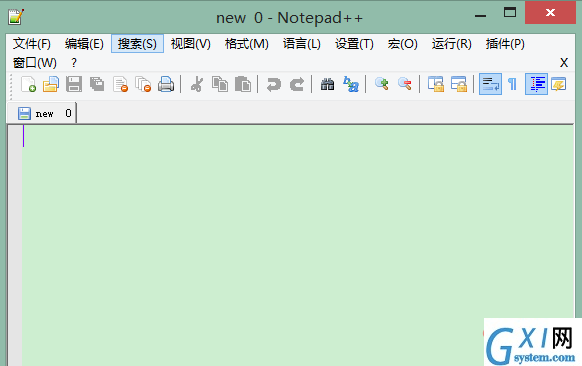Image resolution: width=582 pixels, height=366 pixels.
Task: Toggle synchronize horizontal scrolling icon
Action: (x=459, y=84)
